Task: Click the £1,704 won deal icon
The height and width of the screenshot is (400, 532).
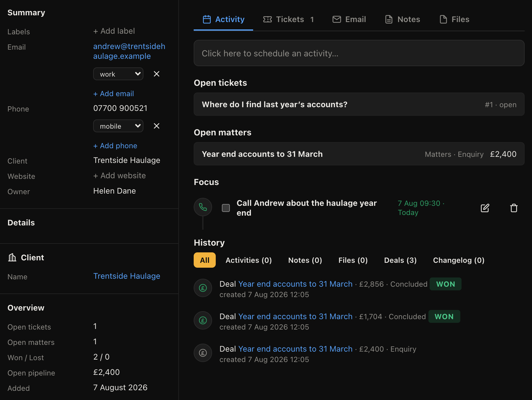Action: [203, 320]
